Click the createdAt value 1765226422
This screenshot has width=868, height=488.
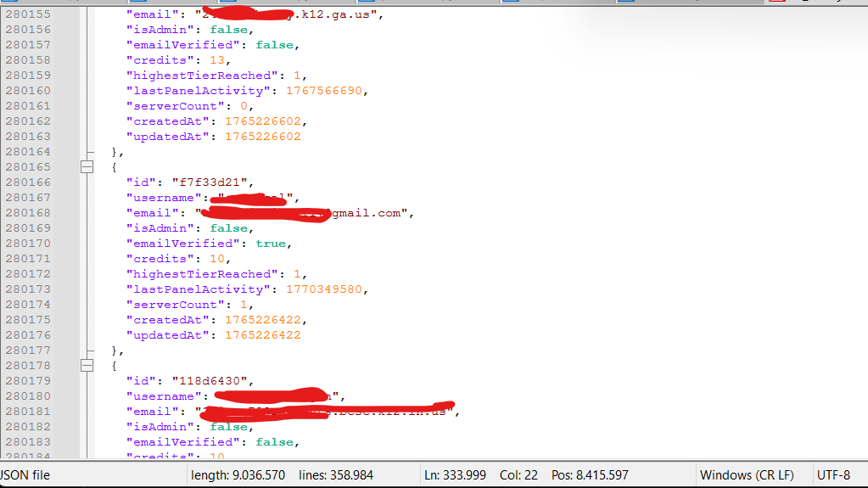tap(262, 320)
